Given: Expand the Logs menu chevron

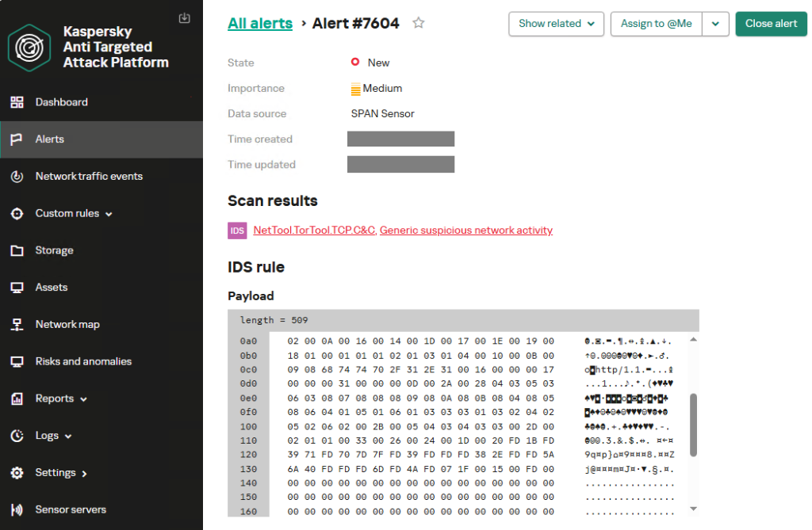Looking at the screenshot, I should coord(68,437).
